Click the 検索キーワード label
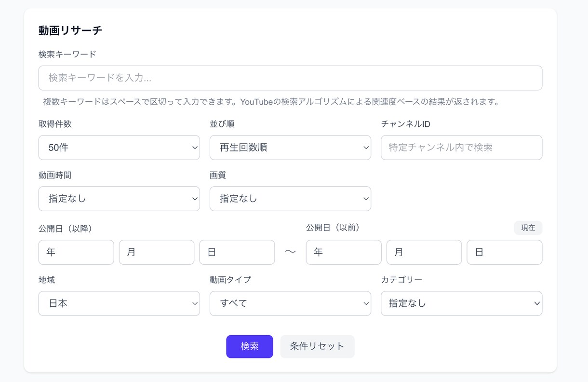Screen dimensions: 588x382 tap(67, 54)
